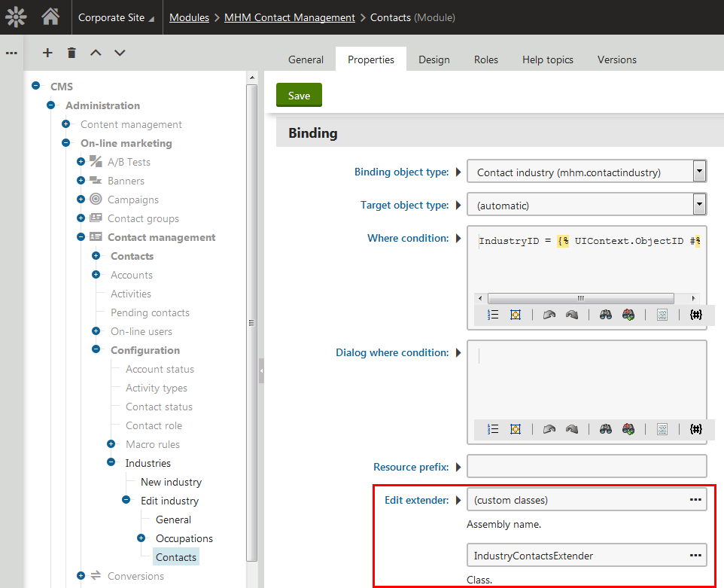Click the tree panel vertical scrollbar
The height and width of the screenshot is (588, 724).
(251, 323)
